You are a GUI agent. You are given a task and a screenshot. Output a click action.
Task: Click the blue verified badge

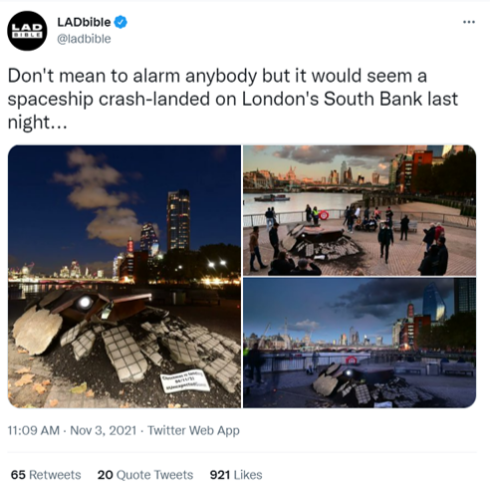point(121,22)
